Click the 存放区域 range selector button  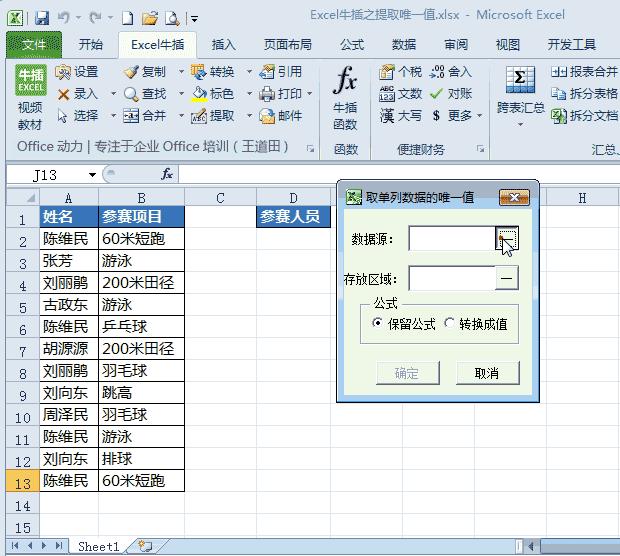click(x=507, y=278)
